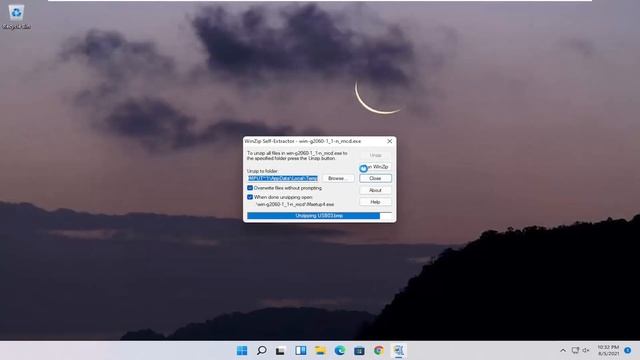Open the network status tray icon
Screen dimensions: 640x360
[575, 351]
